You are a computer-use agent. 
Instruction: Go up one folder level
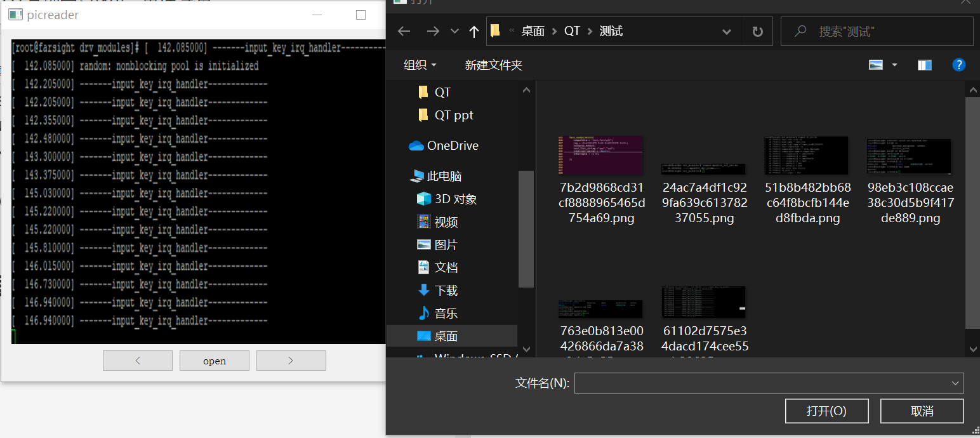click(x=473, y=31)
